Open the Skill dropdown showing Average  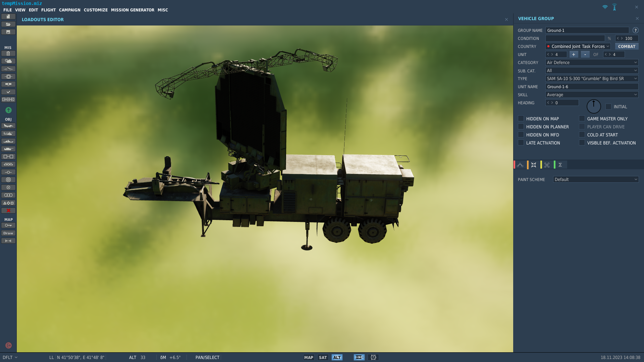[592, 95]
